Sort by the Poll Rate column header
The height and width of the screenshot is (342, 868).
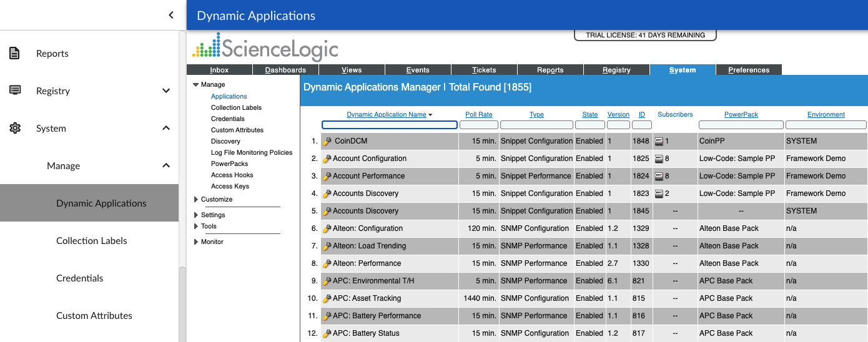[478, 115]
